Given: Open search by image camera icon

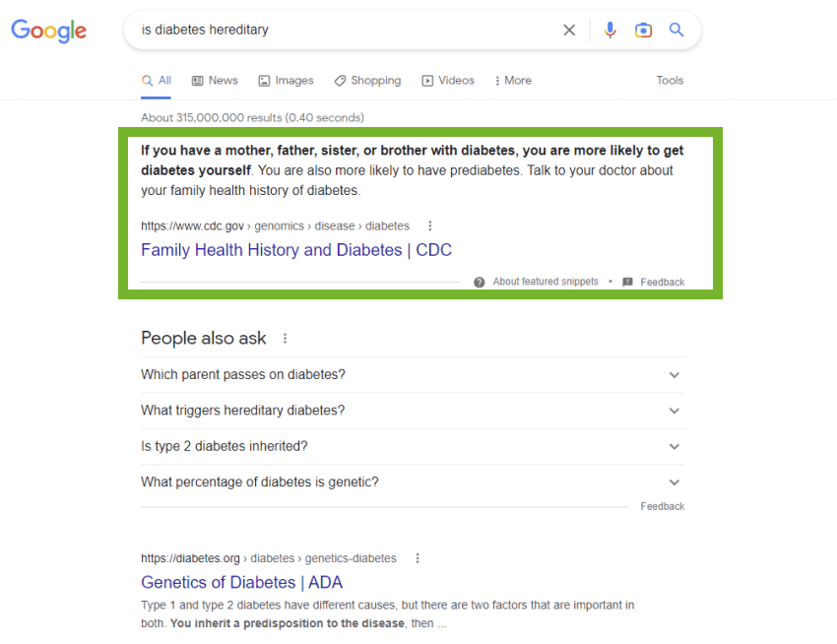Looking at the screenshot, I should tap(643, 30).
